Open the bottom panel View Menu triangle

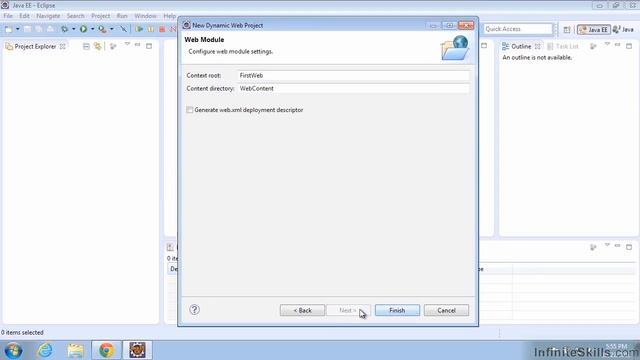pos(607,245)
